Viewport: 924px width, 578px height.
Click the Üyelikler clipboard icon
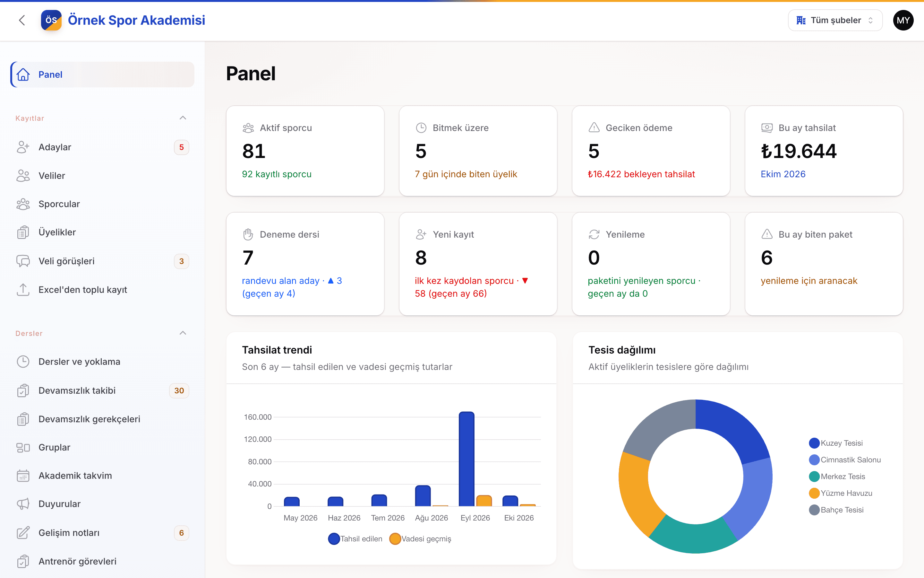[23, 232]
